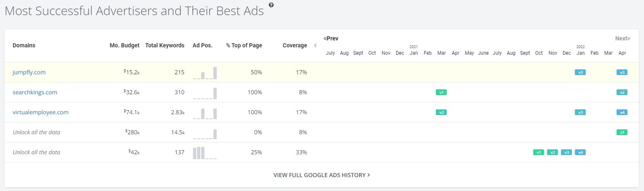The image size is (644, 191).
Task: Select v1 marker in October in last row
Action: coord(539,152)
